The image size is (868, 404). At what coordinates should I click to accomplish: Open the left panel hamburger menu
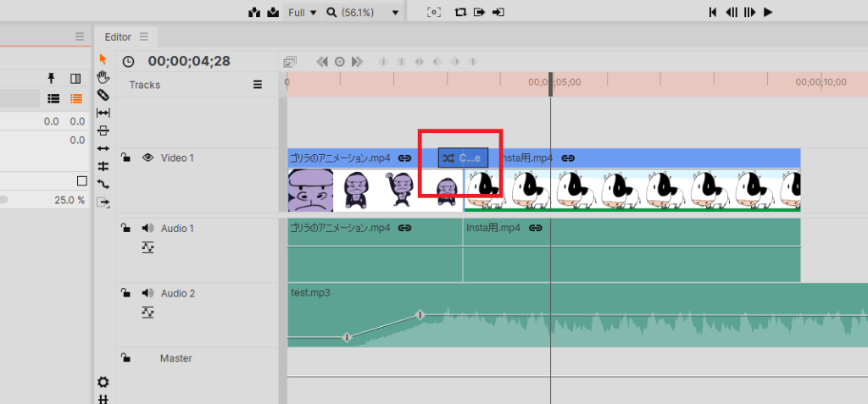click(x=80, y=37)
